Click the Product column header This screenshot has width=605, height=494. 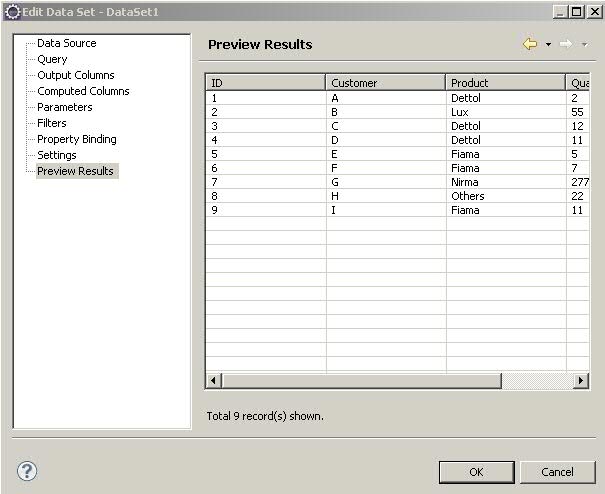[505, 83]
